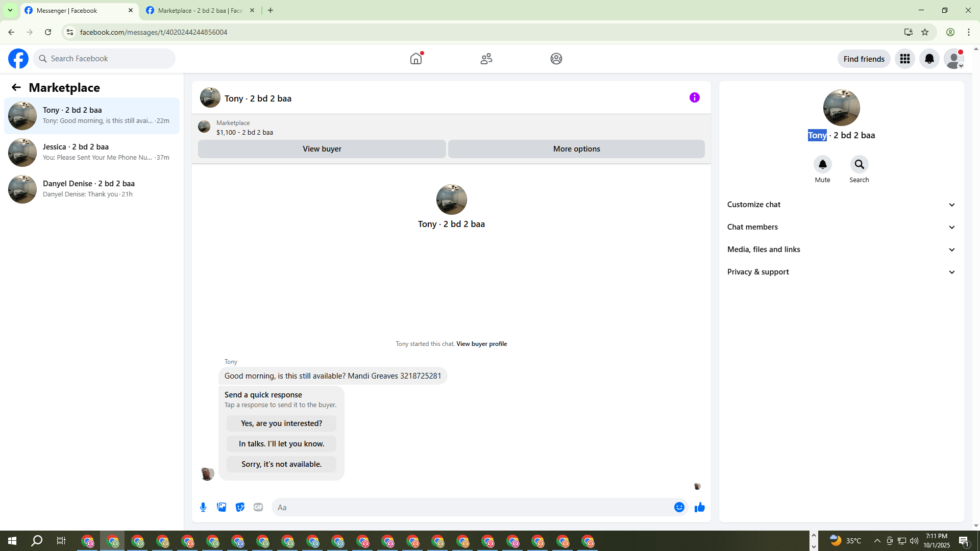This screenshot has height=551, width=980.
Task: Open the Home feed icon
Action: [x=416, y=59]
